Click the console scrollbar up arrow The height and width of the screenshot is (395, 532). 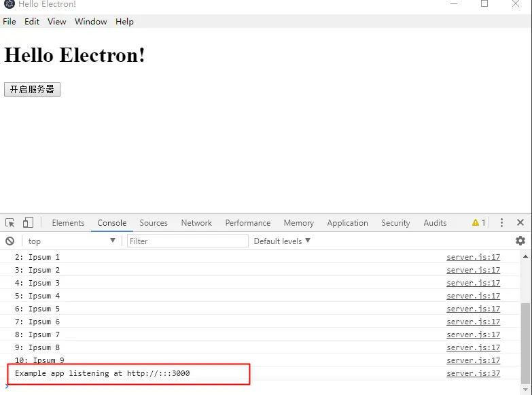pos(526,256)
